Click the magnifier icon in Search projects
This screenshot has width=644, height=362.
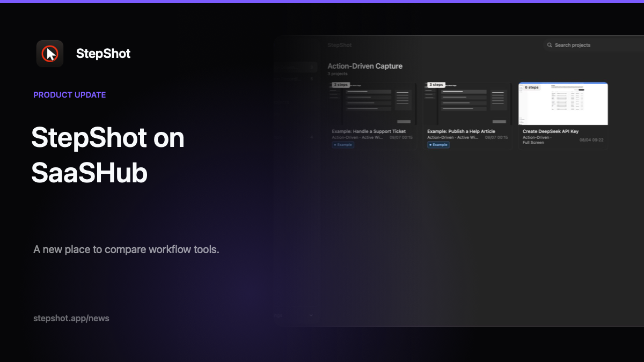pyautogui.click(x=550, y=45)
